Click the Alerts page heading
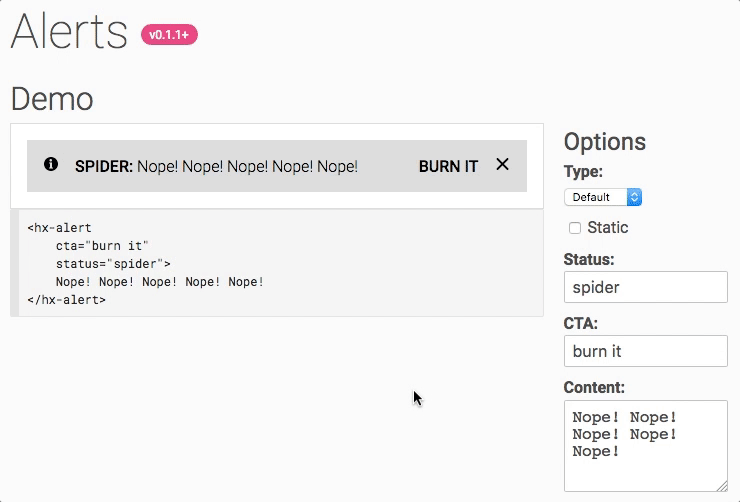This screenshot has height=502, width=740. (x=69, y=32)
